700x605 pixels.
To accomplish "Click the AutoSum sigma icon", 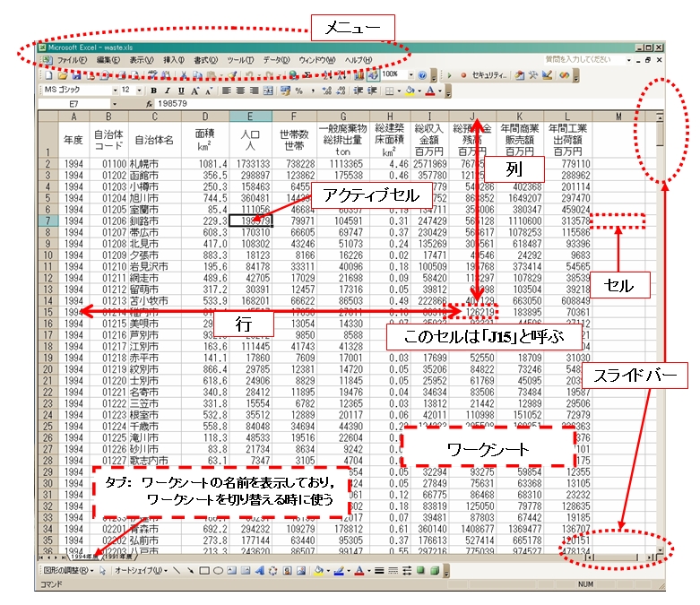I will pos(307,75).
